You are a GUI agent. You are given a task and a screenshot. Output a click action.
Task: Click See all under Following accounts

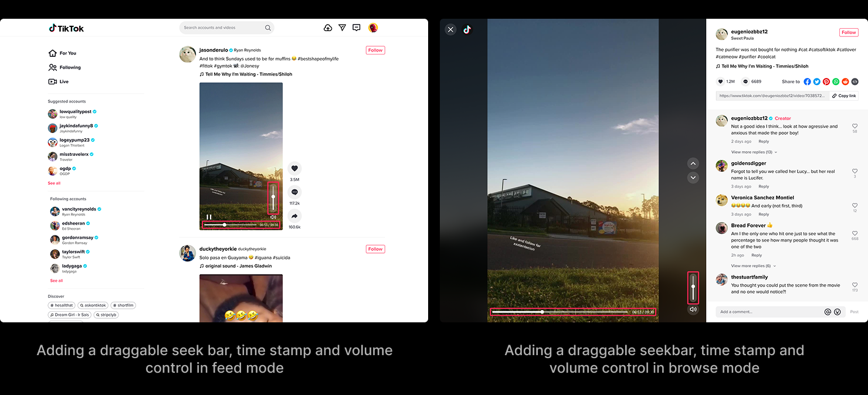tap(56, 281)
